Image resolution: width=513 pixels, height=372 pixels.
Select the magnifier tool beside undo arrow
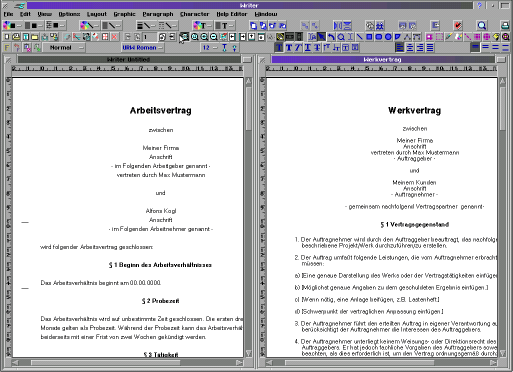[341, 37]
